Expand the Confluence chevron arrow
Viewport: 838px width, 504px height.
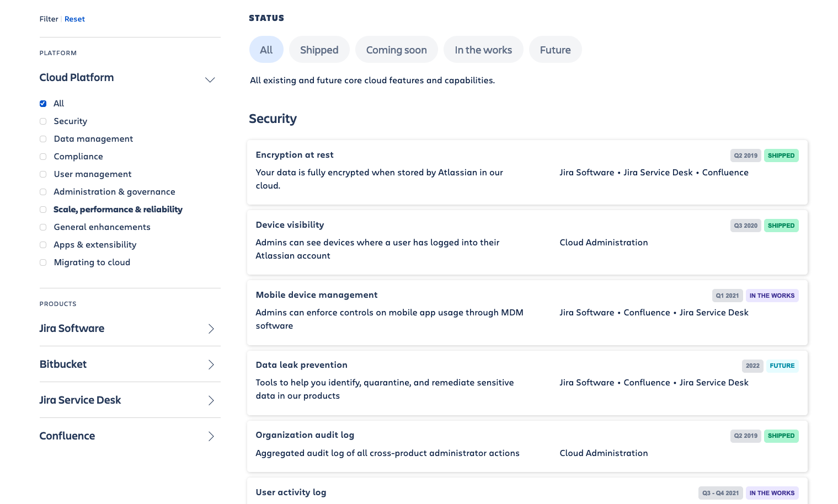pos(211,436)
